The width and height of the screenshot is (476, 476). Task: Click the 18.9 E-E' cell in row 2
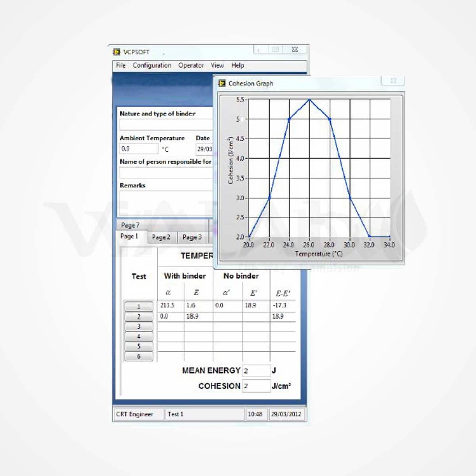[x=283, y=317]
